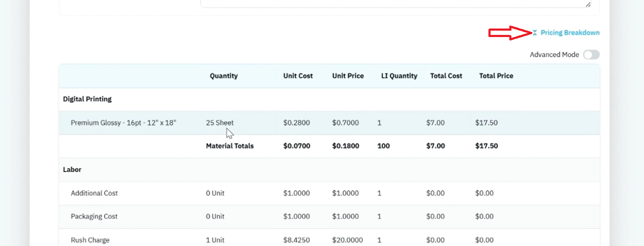
Task: Click the Labor section heading
Action: coord(72,169)
